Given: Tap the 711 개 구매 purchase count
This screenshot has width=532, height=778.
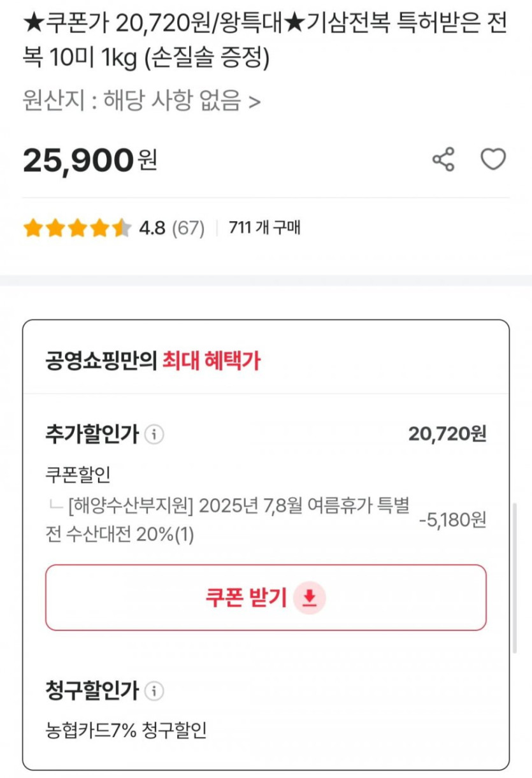Looking at the screenshot, I should pos(264,228).
